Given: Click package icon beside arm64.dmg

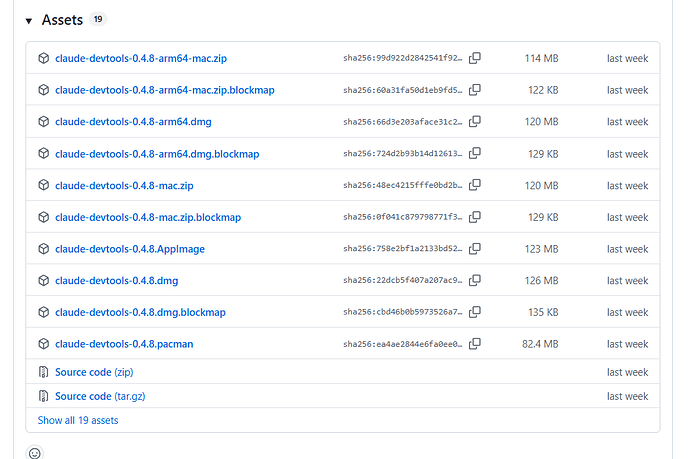Looking at the screenshot, I should coord(44,121).
